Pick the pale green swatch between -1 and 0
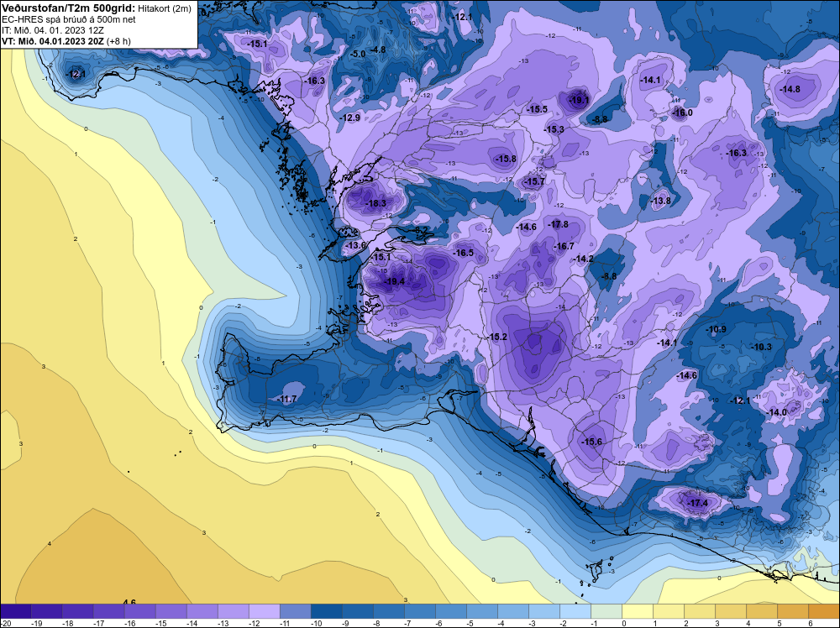Viewport: 840px width, 628px height. pos(606,611)
